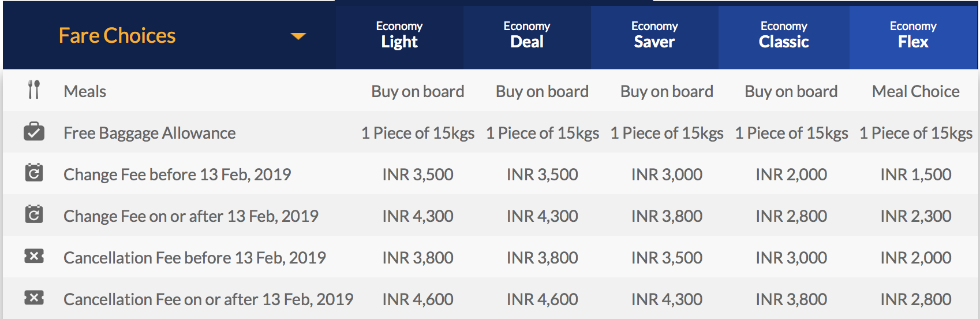Click the calendar icon for Change Fee before 13 Feb
This screenshot has width=980, height=319.
34,172
